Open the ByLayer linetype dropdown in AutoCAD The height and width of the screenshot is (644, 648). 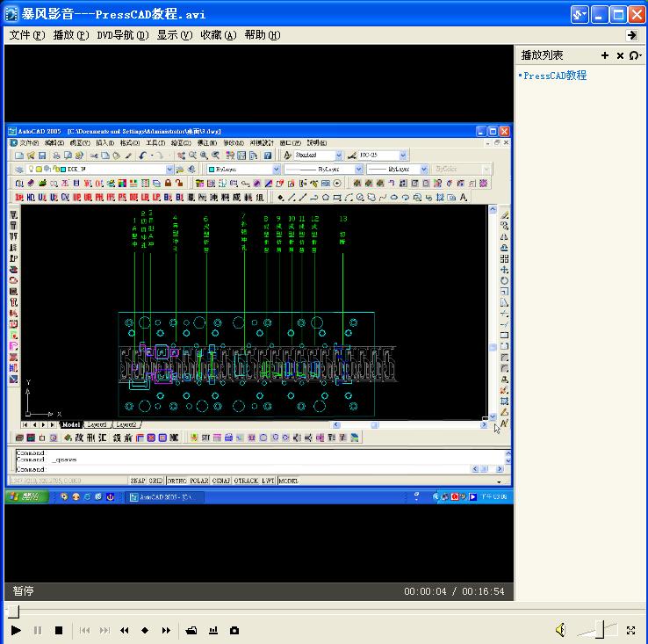coord(359,170)
